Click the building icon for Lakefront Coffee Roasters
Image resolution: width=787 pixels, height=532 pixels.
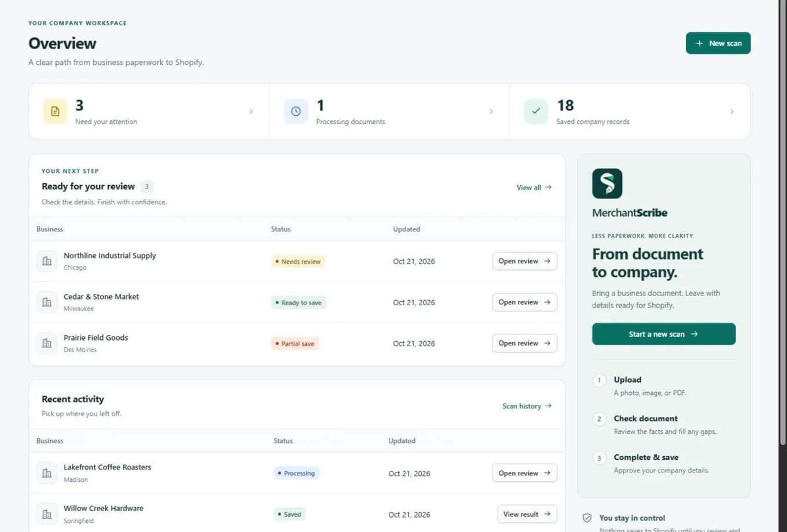[x=47, y=473]
